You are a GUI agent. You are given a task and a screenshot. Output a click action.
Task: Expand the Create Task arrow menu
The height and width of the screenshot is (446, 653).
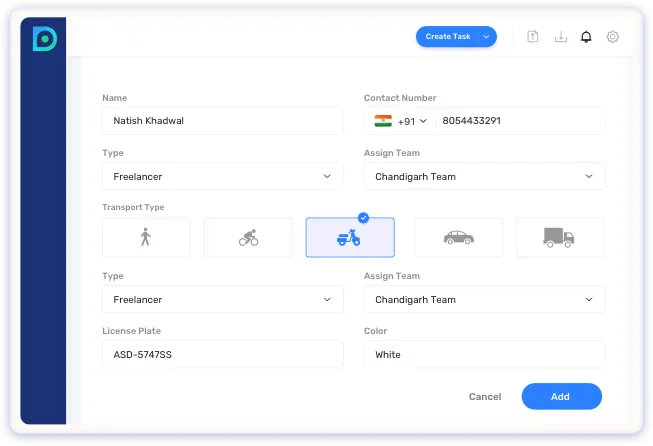[486, 37]
